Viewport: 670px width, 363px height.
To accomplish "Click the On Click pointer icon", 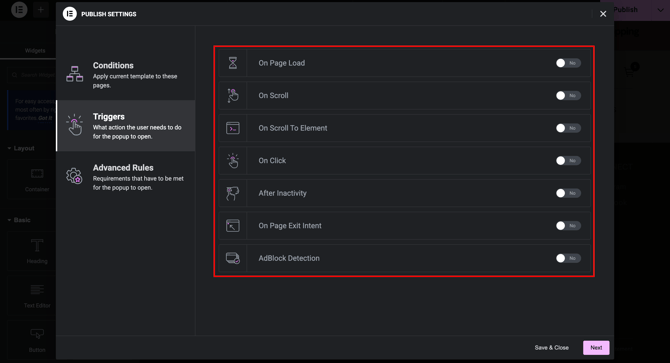I will (232, 161).
